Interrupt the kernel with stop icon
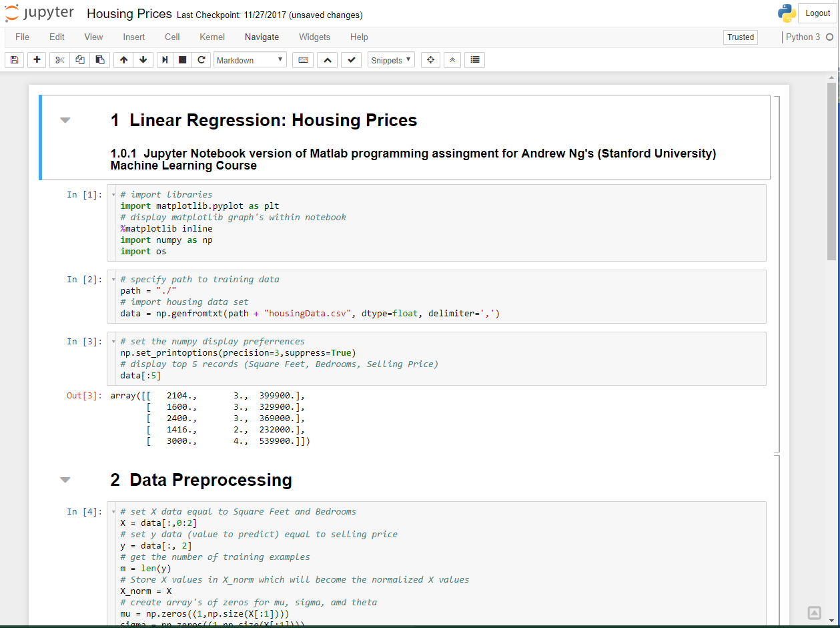This screenshot has width=840, height=628. point(182,60)
